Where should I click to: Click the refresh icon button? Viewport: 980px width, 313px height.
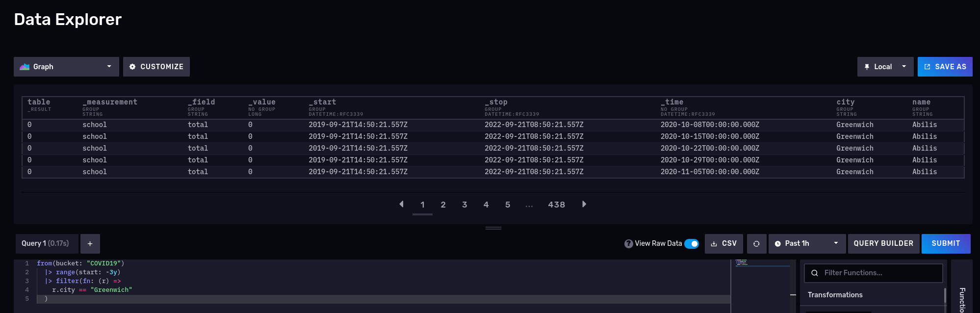coord(756,244)
